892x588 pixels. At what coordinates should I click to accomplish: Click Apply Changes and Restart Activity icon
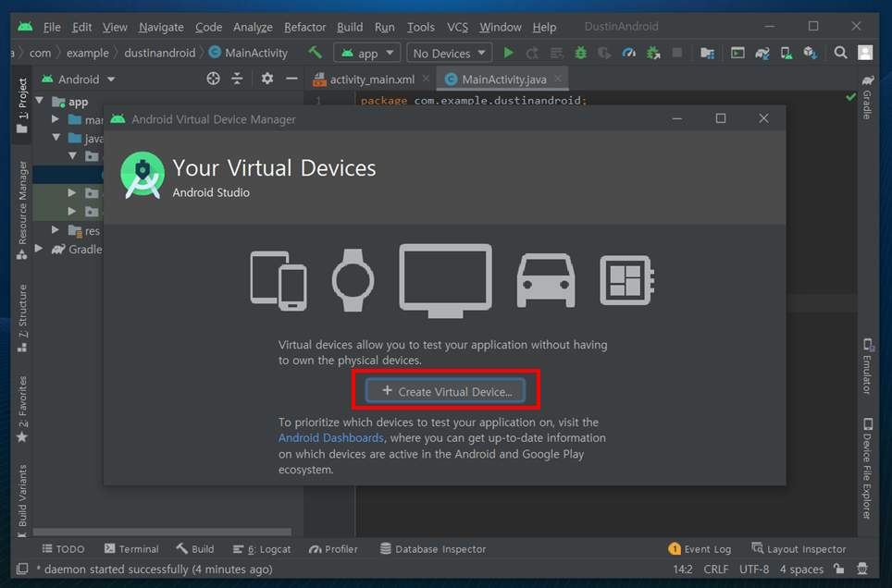coord(532,53)
